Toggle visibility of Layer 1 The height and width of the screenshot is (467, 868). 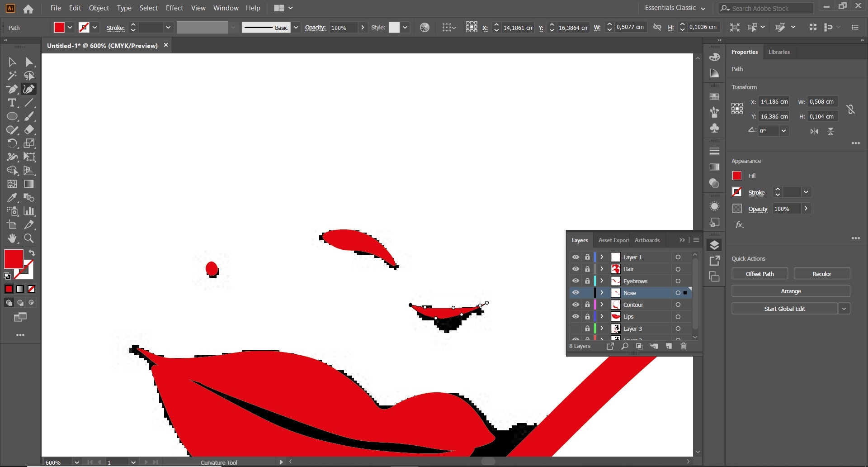(576, 257)
